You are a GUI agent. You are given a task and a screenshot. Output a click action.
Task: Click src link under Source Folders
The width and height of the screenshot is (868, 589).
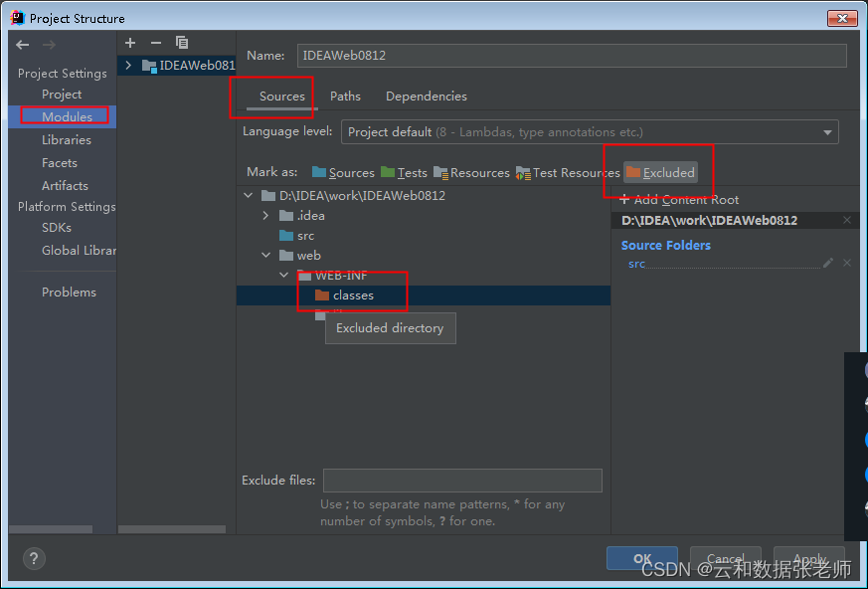pos(636,264)
